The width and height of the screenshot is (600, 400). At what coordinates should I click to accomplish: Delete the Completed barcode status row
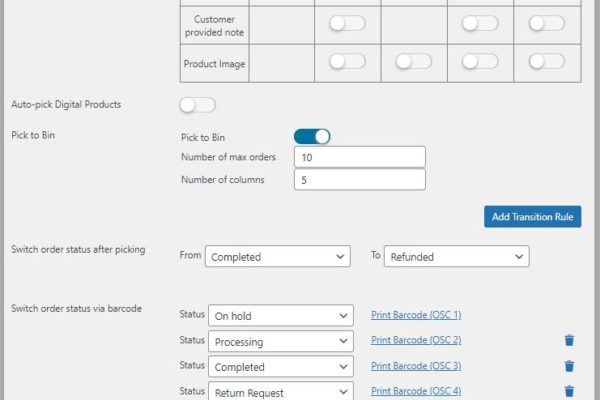click(569, 367)
